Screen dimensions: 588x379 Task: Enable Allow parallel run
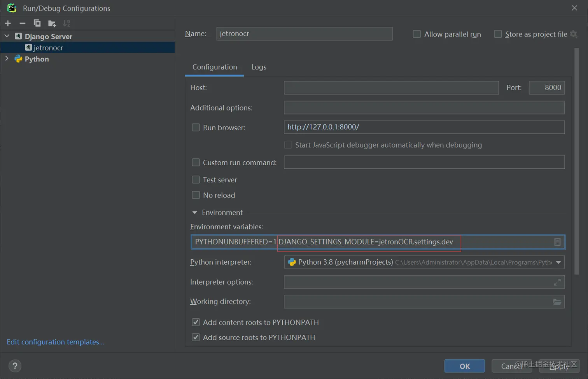[x=417, y=34]
